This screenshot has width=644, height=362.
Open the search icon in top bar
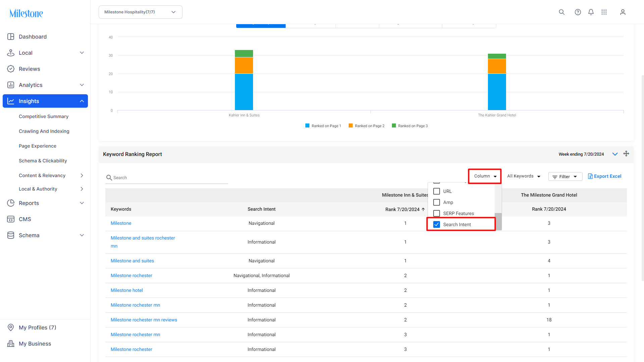[x=561, y=12]
